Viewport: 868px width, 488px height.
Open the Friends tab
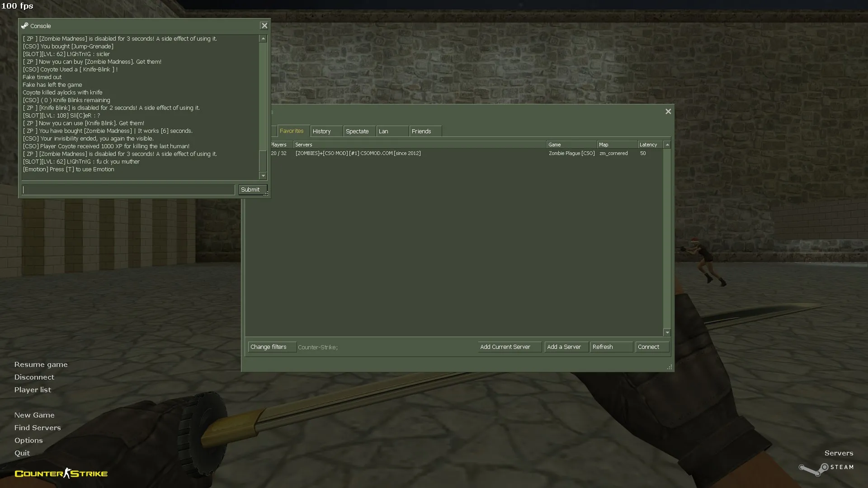(x=425, y=131)
